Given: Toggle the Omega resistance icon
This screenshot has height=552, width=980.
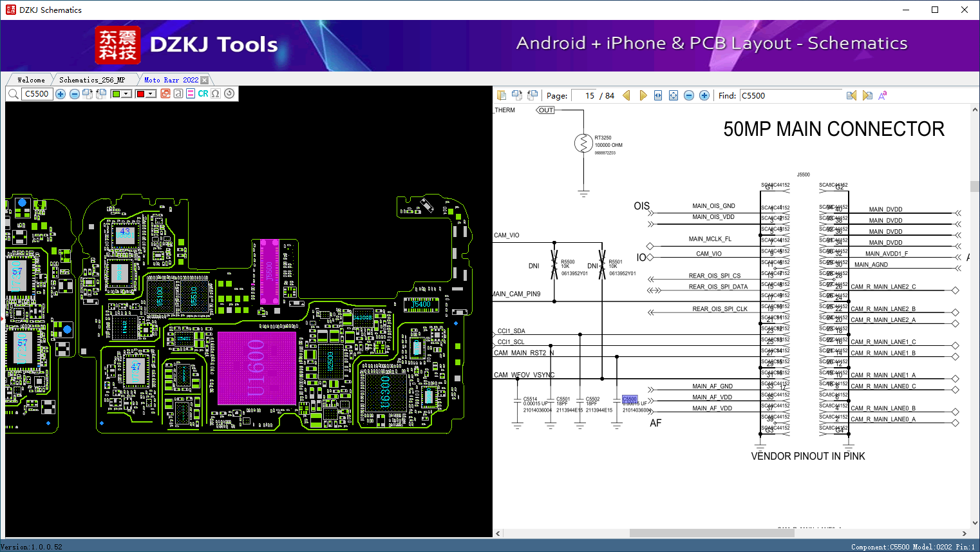Looking at the screenshot, I should tap(216, 94).
